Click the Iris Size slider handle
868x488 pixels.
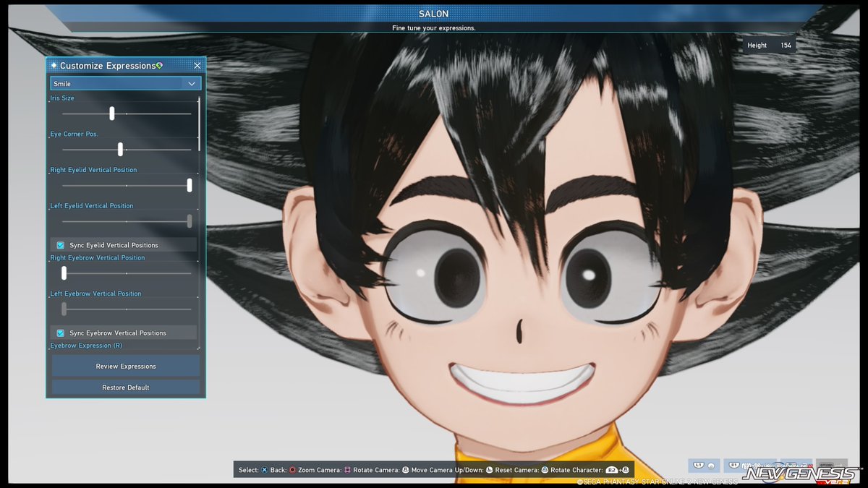coord(112,114)
